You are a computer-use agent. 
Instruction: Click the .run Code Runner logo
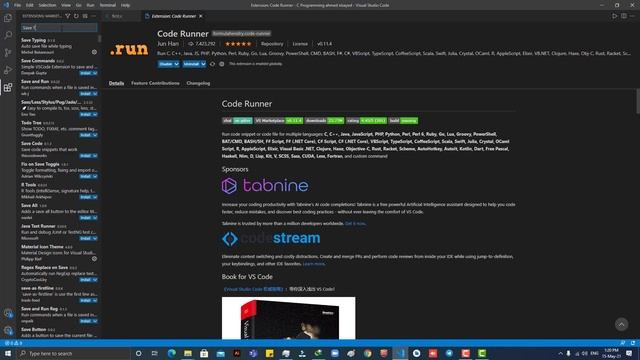point(129,49)
